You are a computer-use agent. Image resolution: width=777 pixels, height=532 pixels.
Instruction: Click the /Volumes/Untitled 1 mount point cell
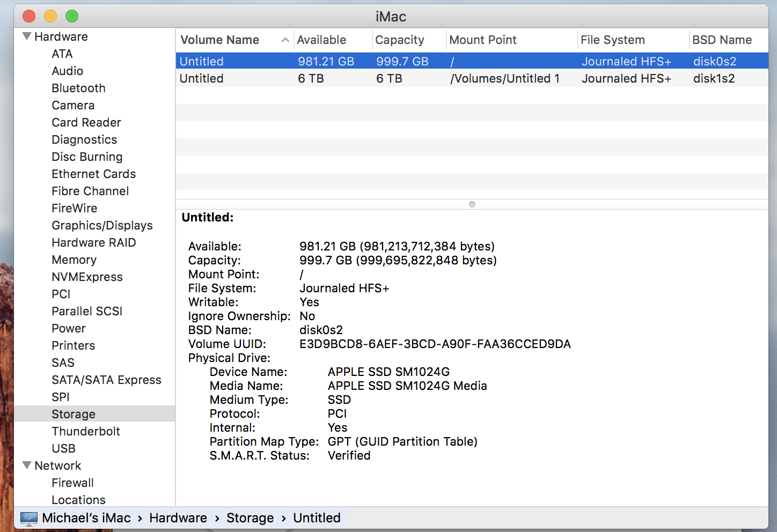[505, 78]
